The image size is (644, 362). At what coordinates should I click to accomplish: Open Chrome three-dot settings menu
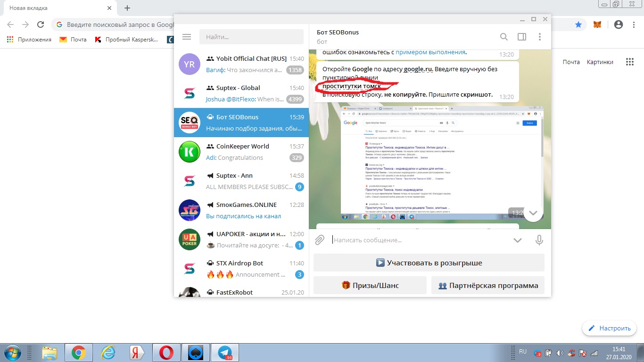tap(634, 25)
